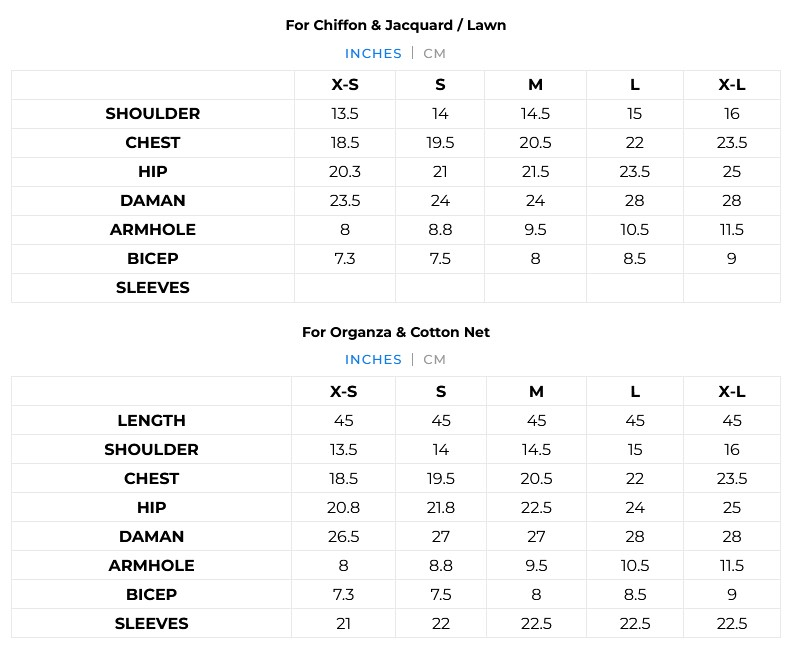Click the "For Chiffon & Jacquard / Lawn" heading

(396, 26)
